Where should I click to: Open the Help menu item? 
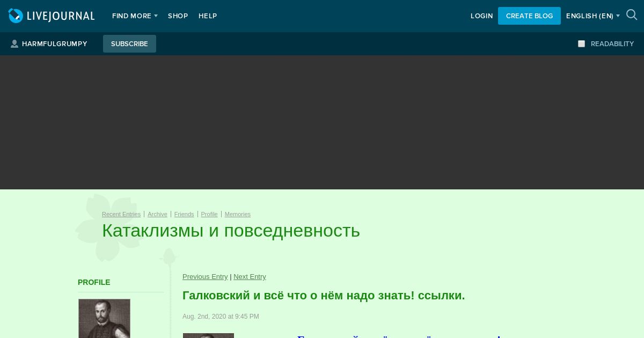point(208,16)
